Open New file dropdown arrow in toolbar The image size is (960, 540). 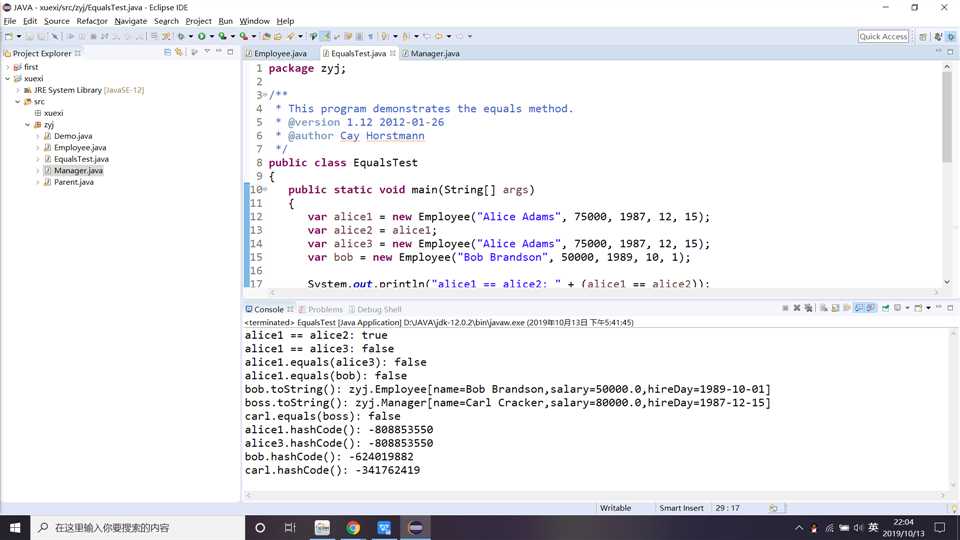pyautogui.click(x=19, y=36)
